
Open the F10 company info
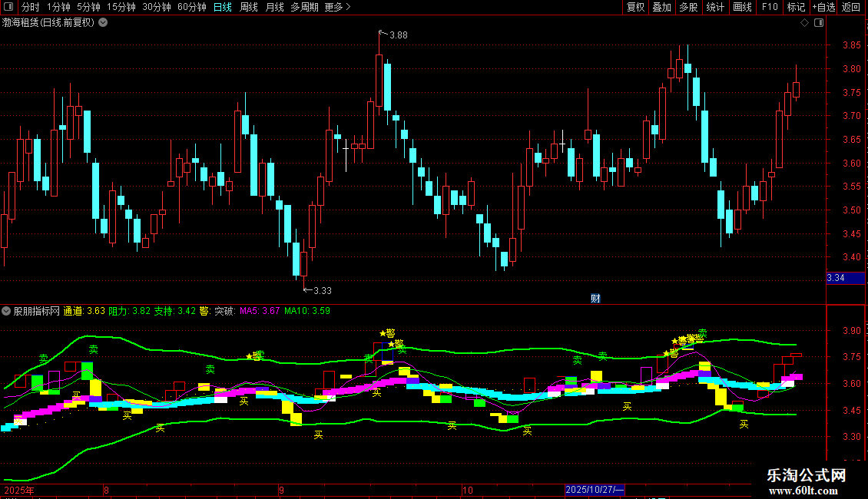click(769, 7)
